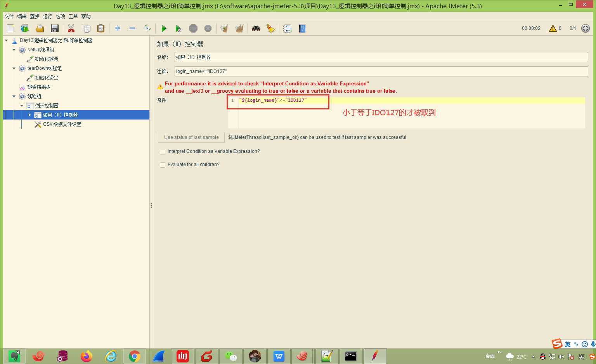Viewport: 596px width, 364px height.
Task: Open the 帮助 menu
Action: 86,16
